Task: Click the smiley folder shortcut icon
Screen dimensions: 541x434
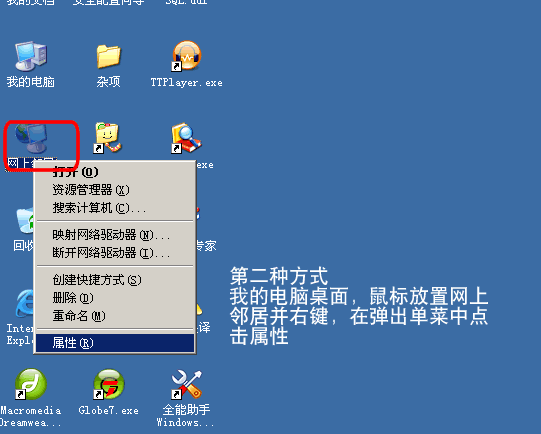Action: click(x=108, y=138)
